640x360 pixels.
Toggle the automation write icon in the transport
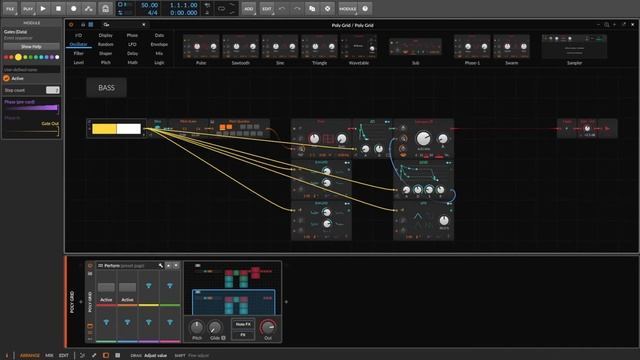[x=89, y=9]
